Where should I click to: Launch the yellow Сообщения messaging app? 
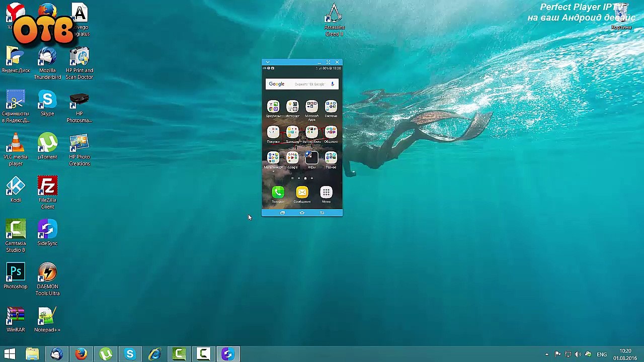(x=302, y=194)
